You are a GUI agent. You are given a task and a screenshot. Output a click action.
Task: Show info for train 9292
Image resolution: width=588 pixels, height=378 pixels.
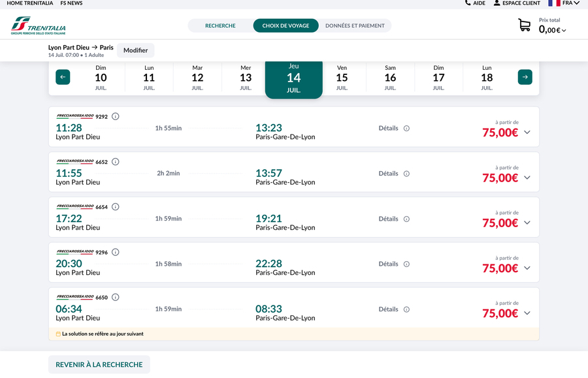point(116,117)
